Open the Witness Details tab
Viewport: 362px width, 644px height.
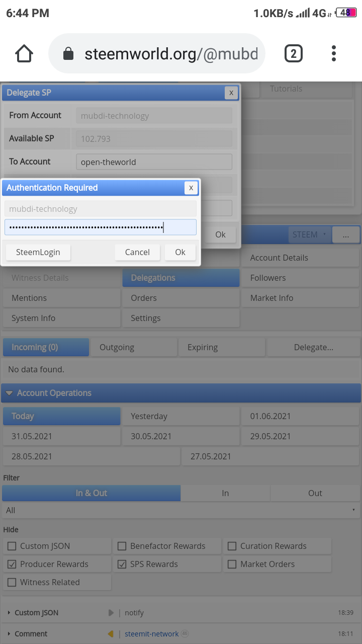pos(61,278)
